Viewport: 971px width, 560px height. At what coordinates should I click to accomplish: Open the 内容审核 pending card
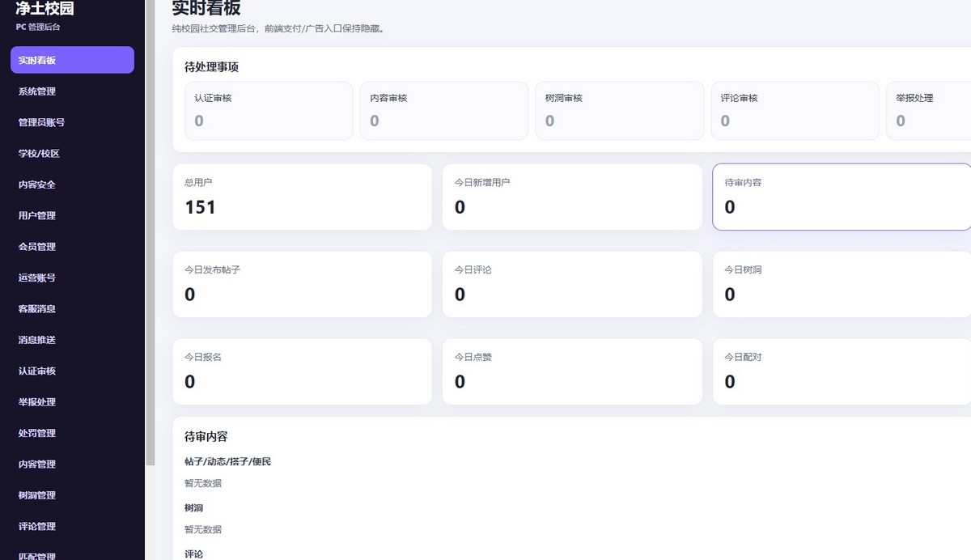[444, 110]
